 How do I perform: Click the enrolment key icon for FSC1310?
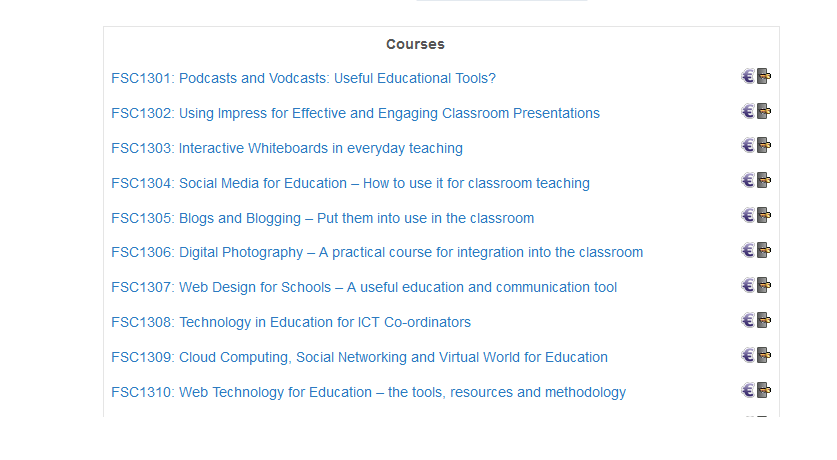(764, 391)
